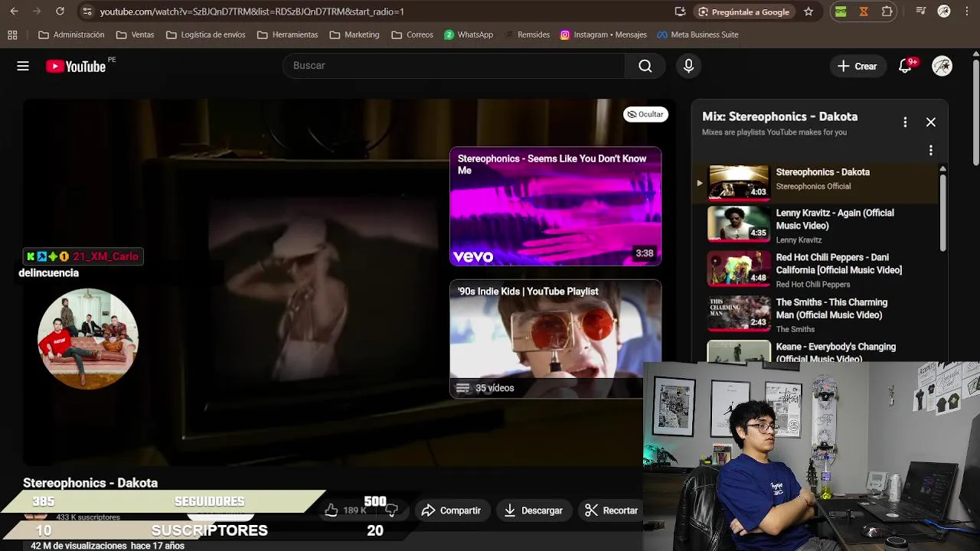Go back with the browser back arrow
Screen dimensions: 980x551
coord(14,11)
